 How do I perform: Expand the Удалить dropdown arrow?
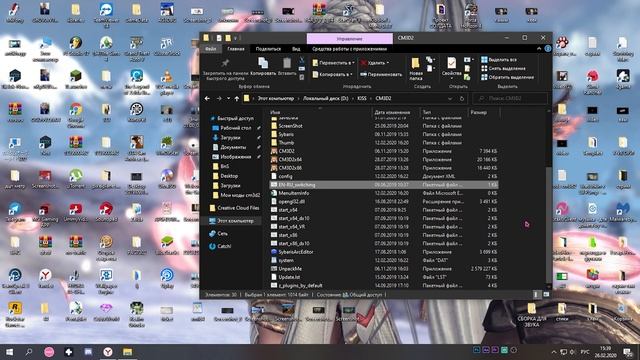[387, 63]
